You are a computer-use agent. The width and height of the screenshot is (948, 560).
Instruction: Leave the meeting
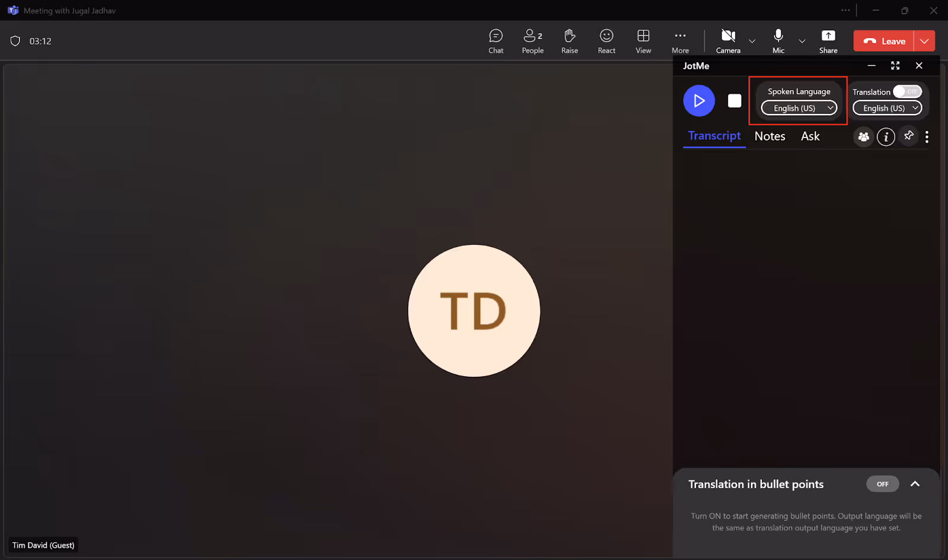(x=883, y=41)
